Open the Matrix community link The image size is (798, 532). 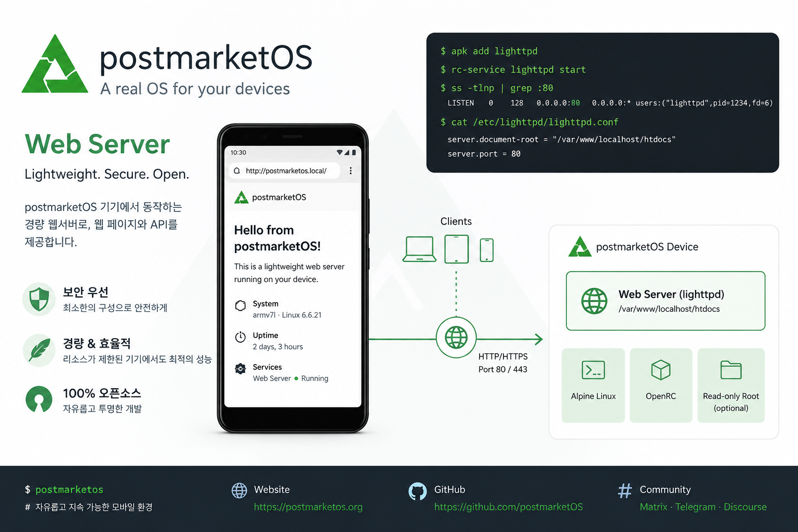(x=654, y=507)
